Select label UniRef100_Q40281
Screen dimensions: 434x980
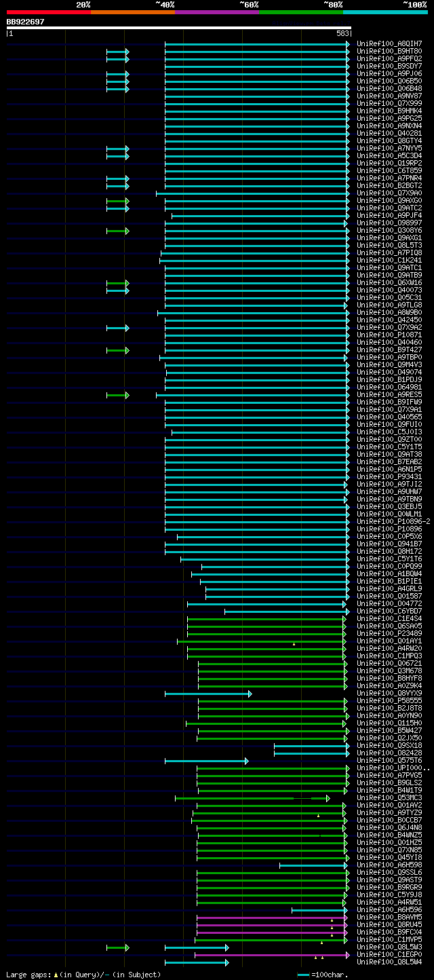389,133
